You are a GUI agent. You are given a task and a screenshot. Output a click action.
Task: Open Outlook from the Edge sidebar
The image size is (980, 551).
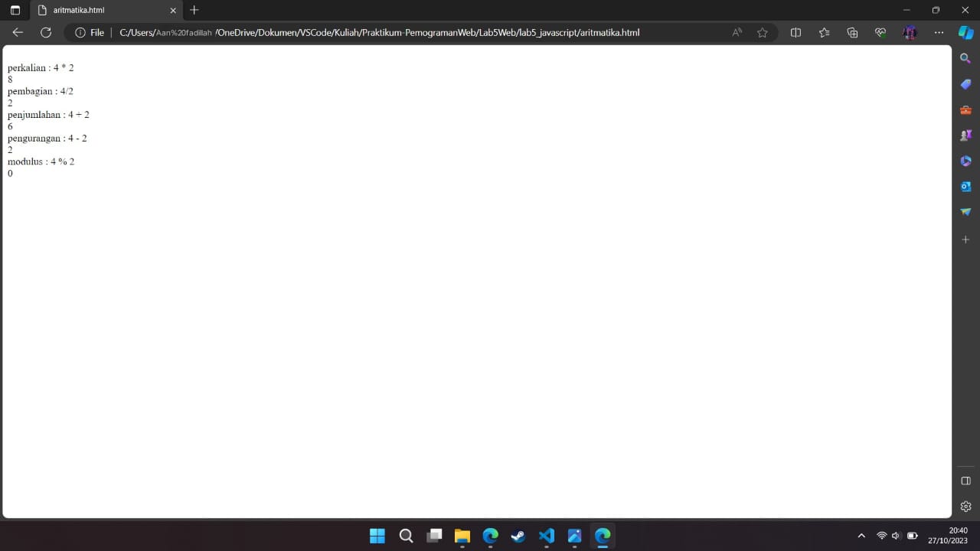[965, 186]
